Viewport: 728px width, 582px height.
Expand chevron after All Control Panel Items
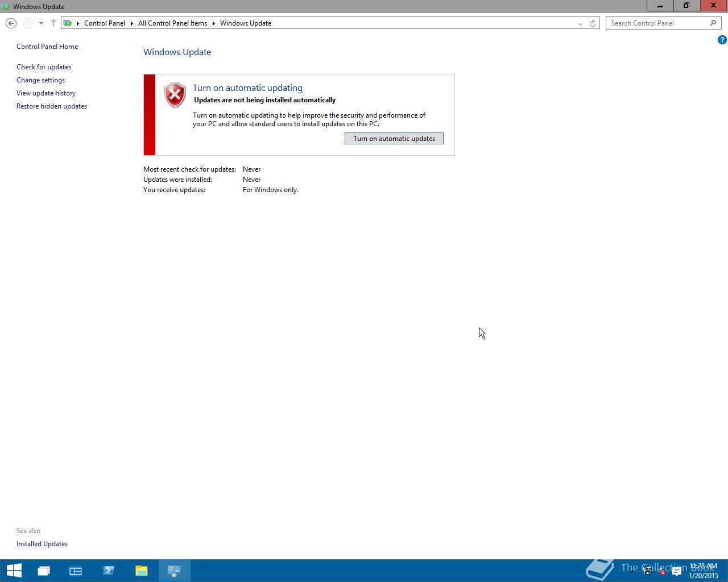point(214,23)
